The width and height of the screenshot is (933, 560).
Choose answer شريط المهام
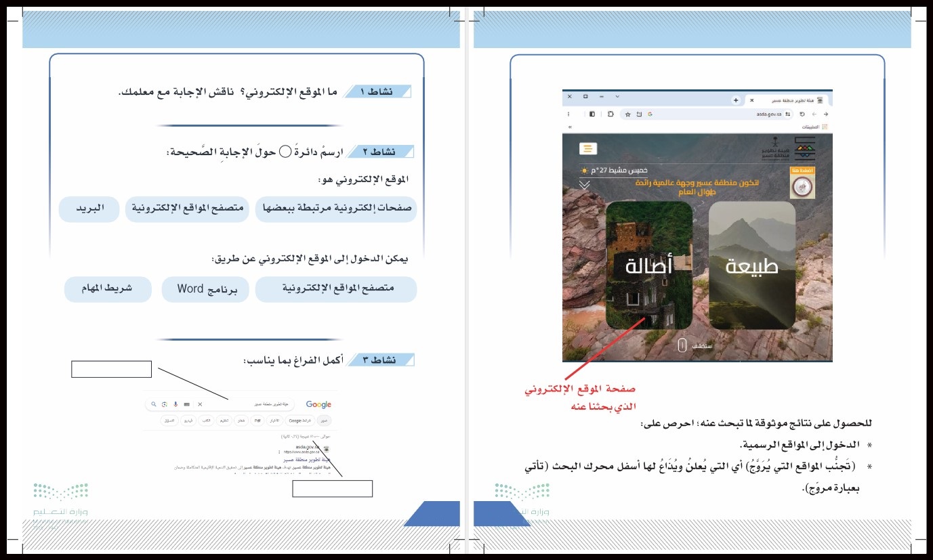(108, 289)
